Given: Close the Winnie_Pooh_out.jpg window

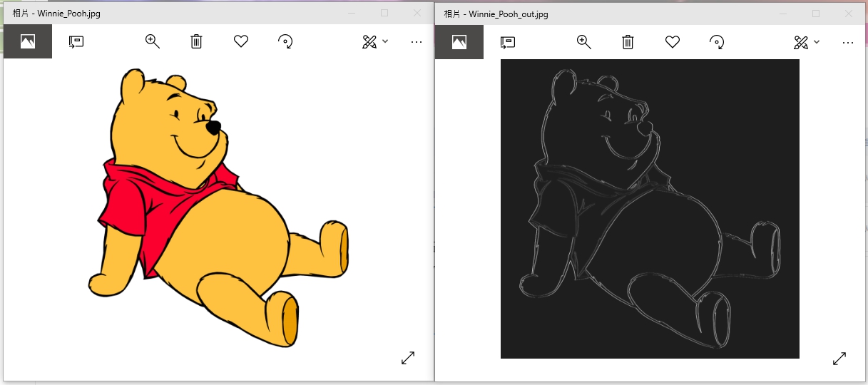Looking at the screenshot, I should [x=849, y=14].
